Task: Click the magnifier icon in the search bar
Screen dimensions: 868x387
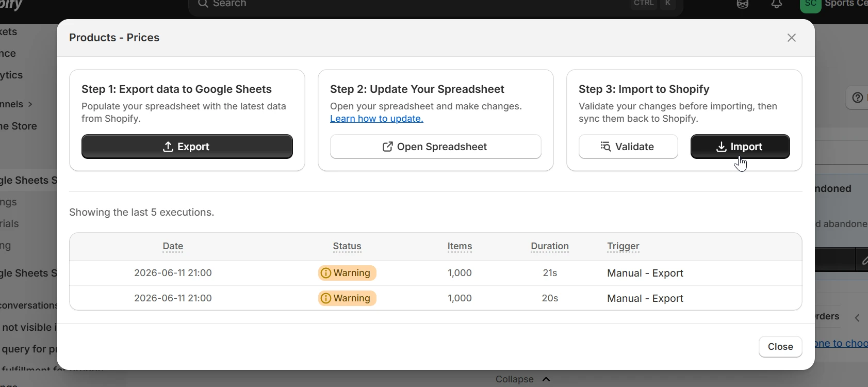Action: pyautogui.click(x=203, y=4)
